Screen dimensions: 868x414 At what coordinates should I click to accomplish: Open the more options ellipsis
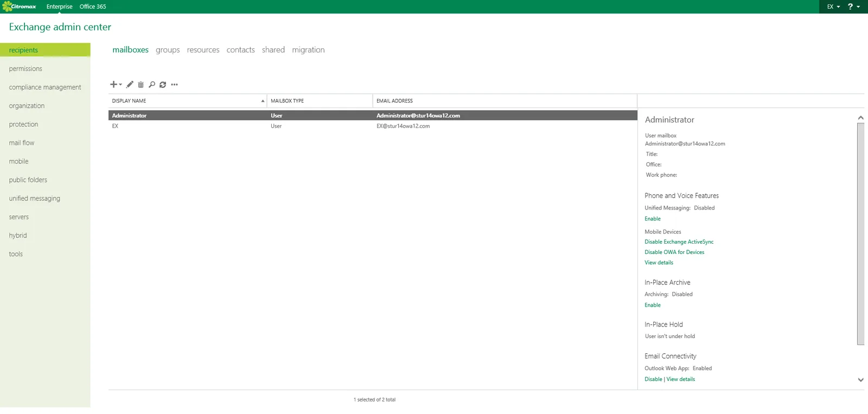pyautogui.click(x=174, y=85)
